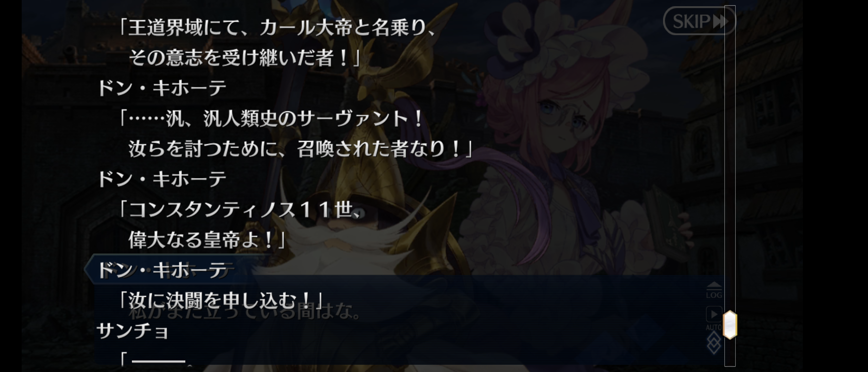Viewport: 868px width, 372px height.
Task: Click the SKIP button
Action: pyautogui.click(x=699, y=21)
